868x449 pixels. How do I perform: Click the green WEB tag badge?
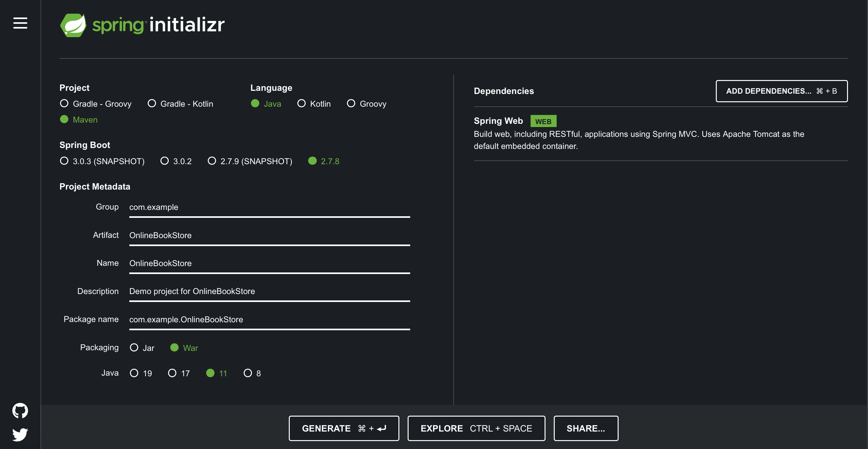[543, 121]
